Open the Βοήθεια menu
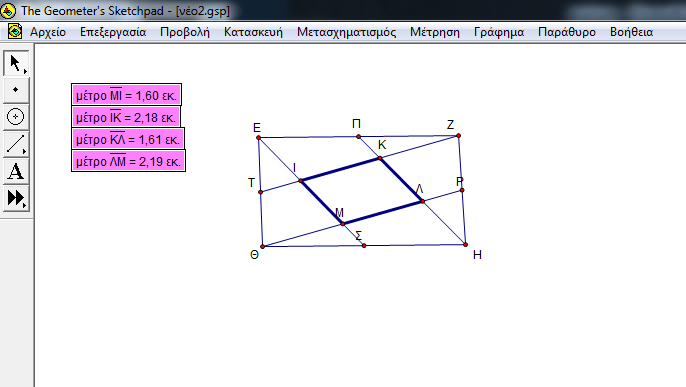The image size is (686, 387). point(631,32)
